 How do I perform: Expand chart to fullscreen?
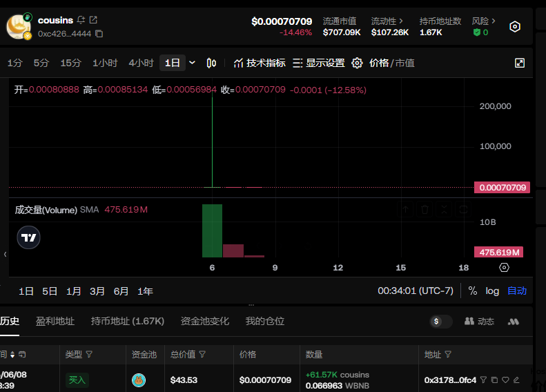(x=520, y=63)
